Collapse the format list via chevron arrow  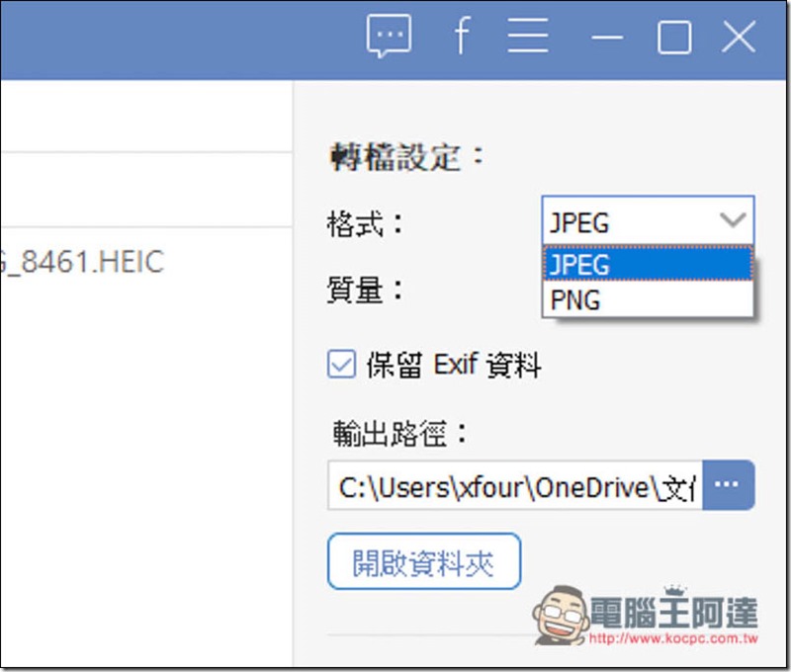tap(733, 219)
